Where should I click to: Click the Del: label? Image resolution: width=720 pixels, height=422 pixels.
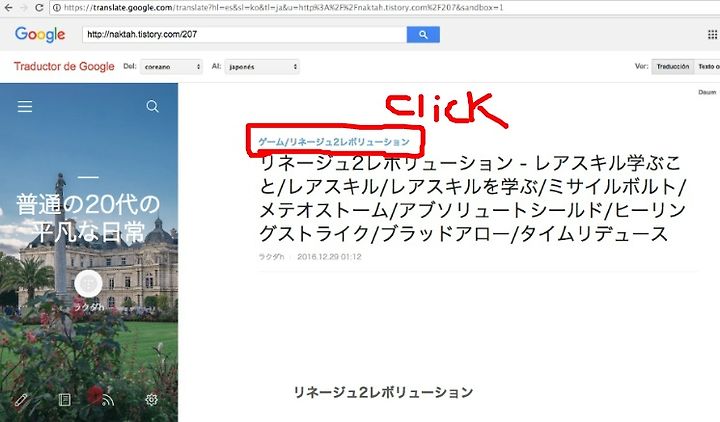[x=130, y=66]
